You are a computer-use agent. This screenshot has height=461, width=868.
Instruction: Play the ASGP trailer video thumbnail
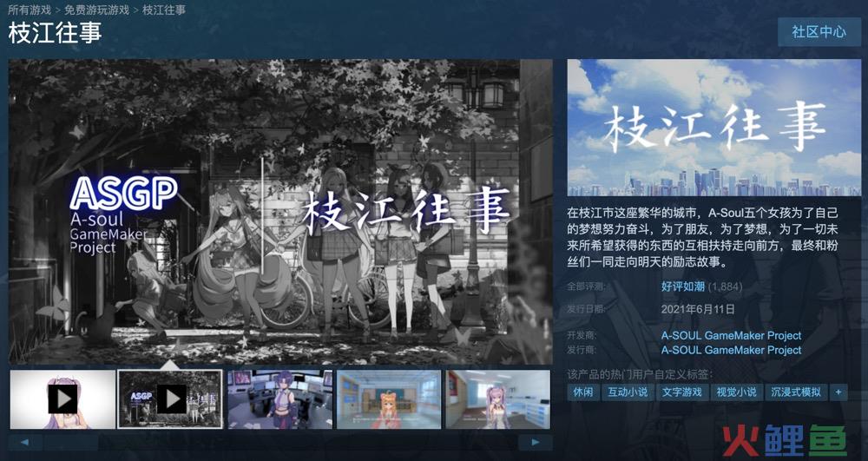coord(170,399)
